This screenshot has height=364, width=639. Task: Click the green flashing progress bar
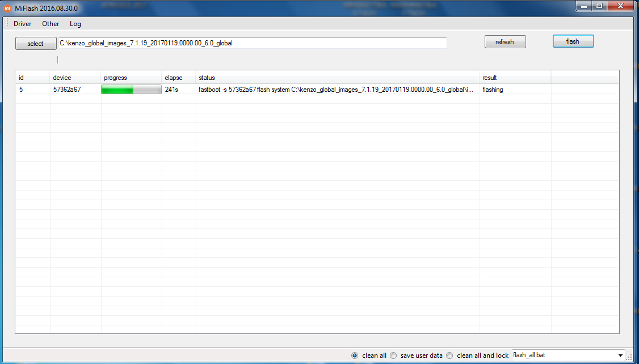(x=131, y=90)
